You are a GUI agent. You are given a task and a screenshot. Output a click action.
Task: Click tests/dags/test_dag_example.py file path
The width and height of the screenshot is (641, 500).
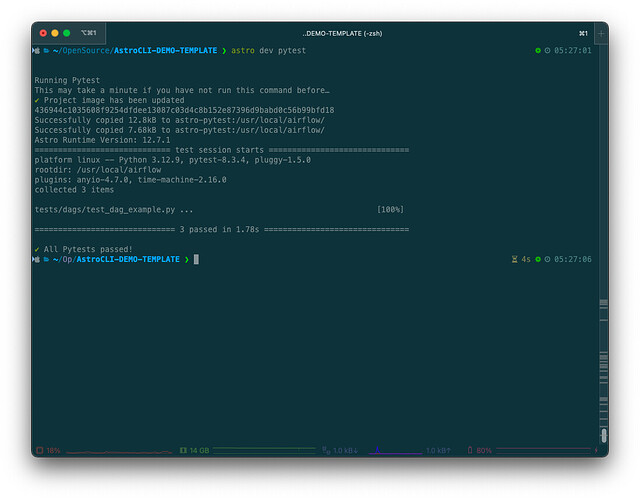(x=105, y=210)
